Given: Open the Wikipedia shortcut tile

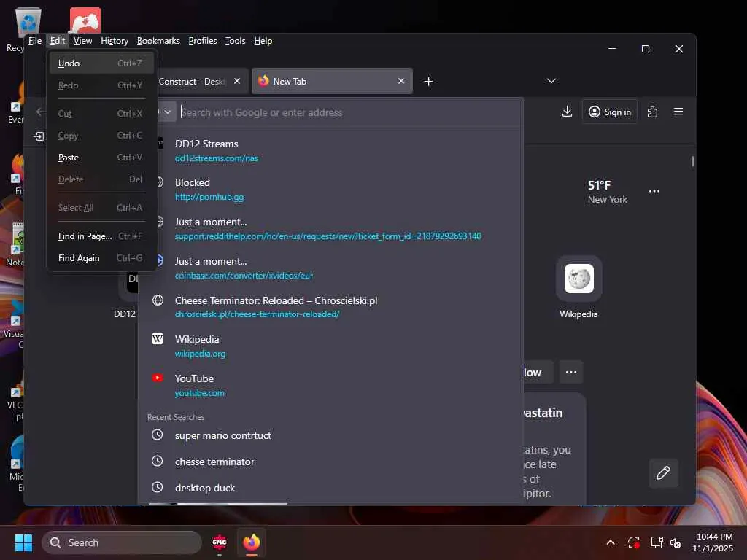Looking at the screenshot, I should (x=578, y=287).
